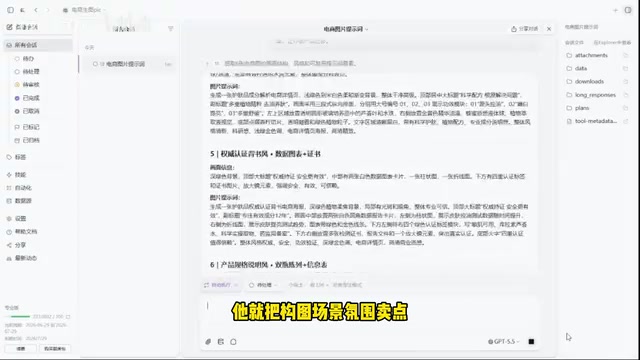Open the 待处理 status dropdown above input

point(263,285)
